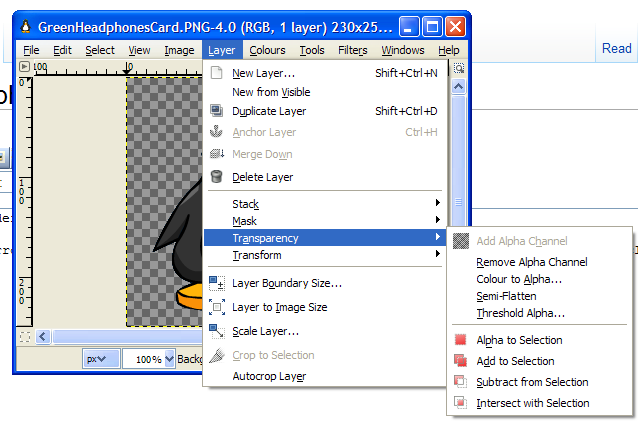The height and width of the screenshot is (428, 638).
Task: Choose Subtract from Selection
Action: (540, 382)
